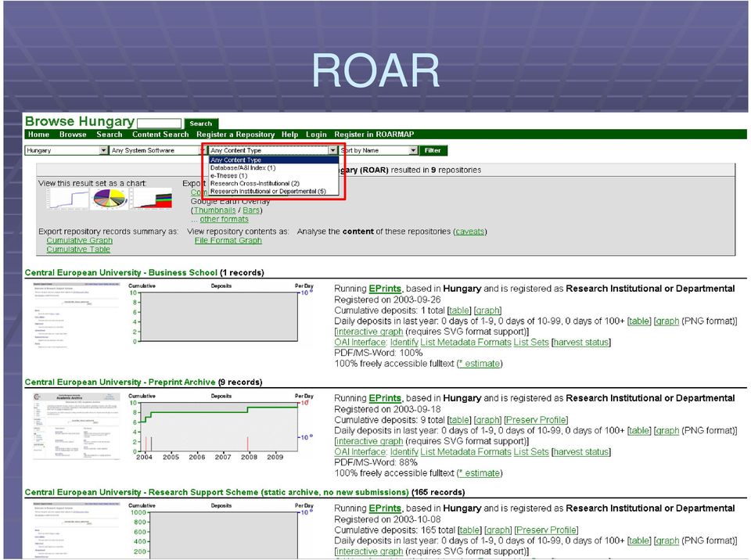Open List Sets link for Business School
This screenshot has width=751, height=560.
[531, 343]
